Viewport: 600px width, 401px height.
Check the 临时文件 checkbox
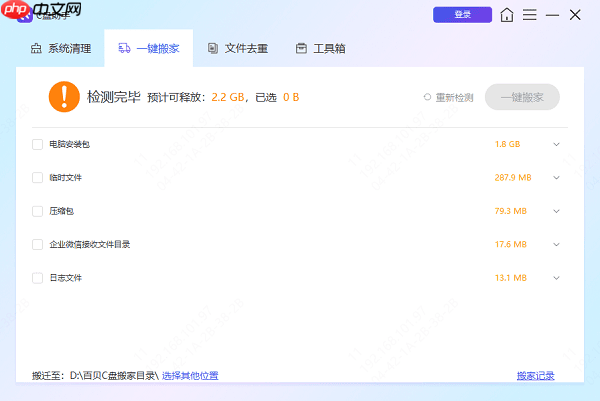coord(38,178)
